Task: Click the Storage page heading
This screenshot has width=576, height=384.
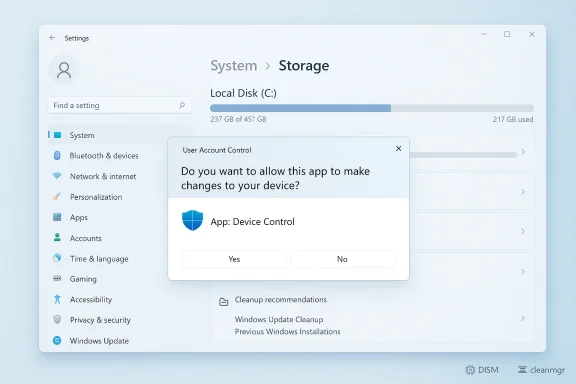Action: point(304,66)
